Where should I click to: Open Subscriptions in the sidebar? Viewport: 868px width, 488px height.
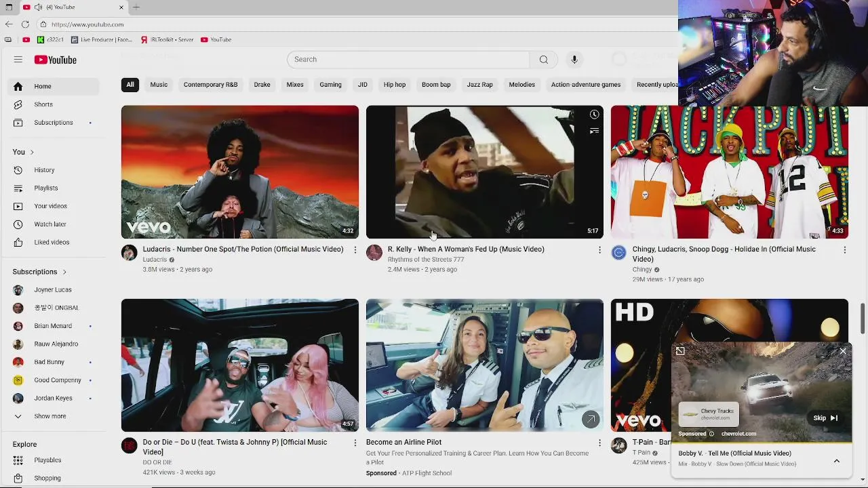tap(52, 123)
